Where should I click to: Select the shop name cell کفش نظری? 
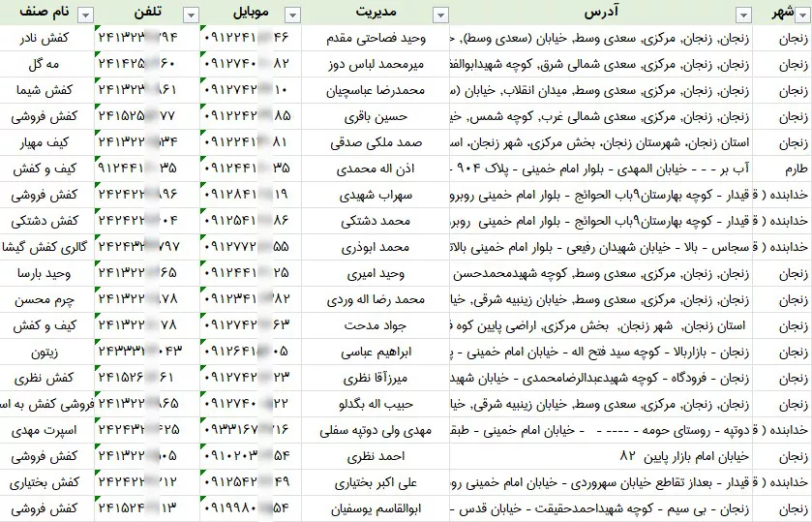pyautogui.click(x=47, y=378)
